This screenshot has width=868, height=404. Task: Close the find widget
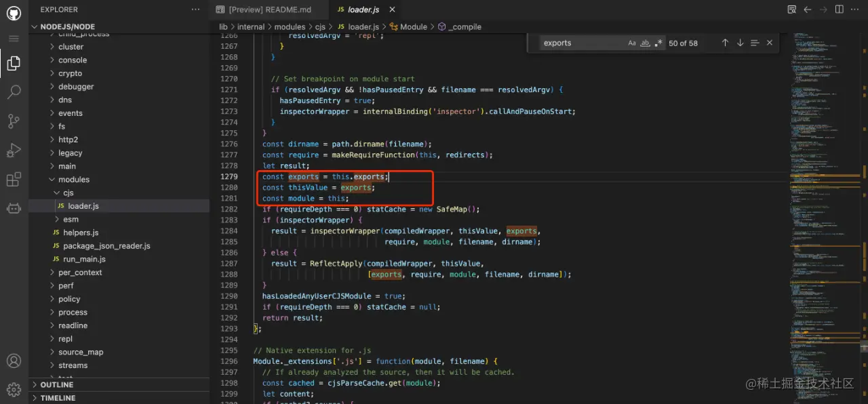pyautogui.click(x=770, y=43)
